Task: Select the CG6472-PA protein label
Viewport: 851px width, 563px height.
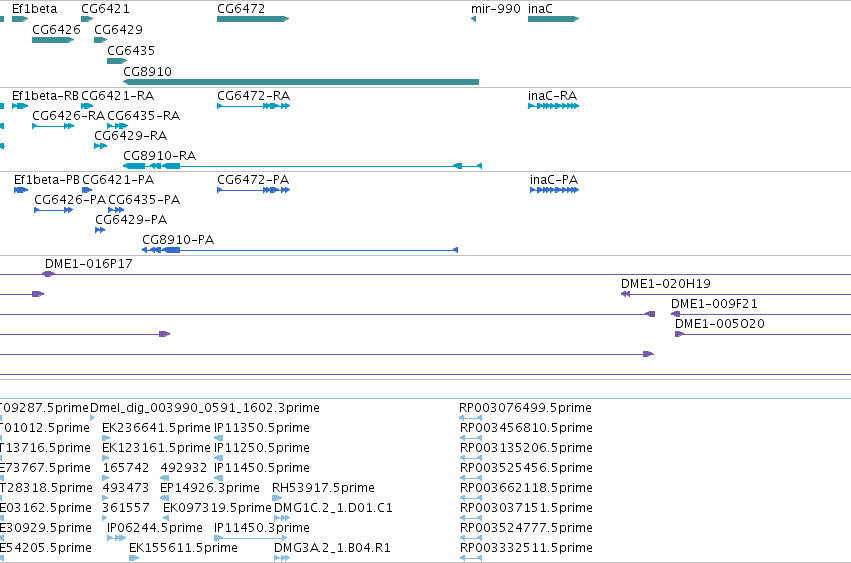Action: coord(253,180)
